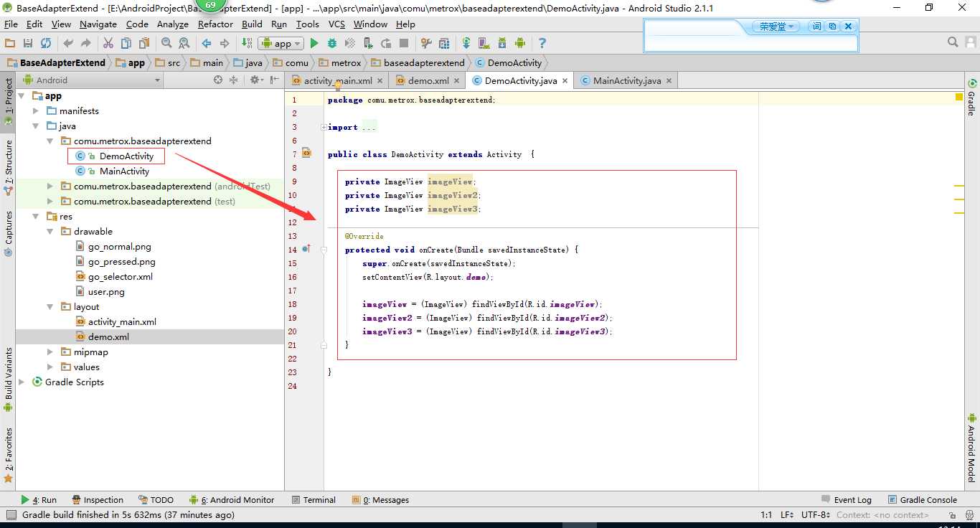The image size is (980, 528).
Task: Click the Help question mark icon
Action: 542,43
